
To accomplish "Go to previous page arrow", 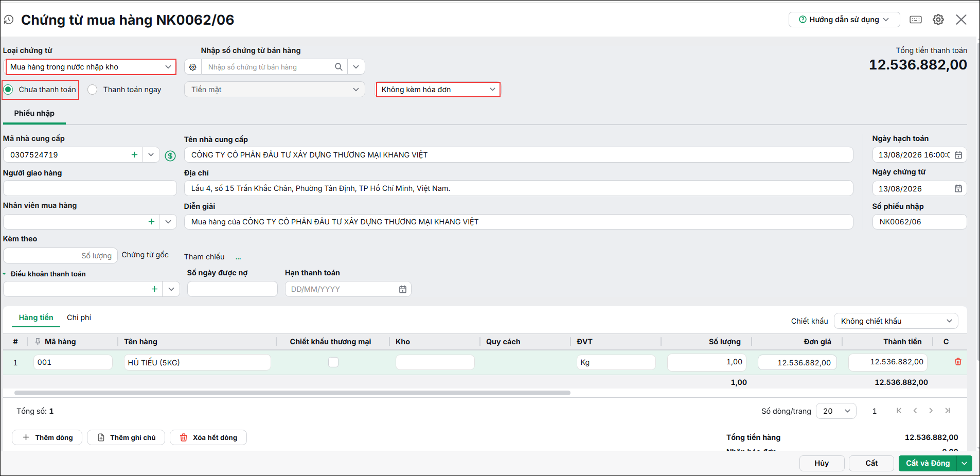I will coord(915,411).
